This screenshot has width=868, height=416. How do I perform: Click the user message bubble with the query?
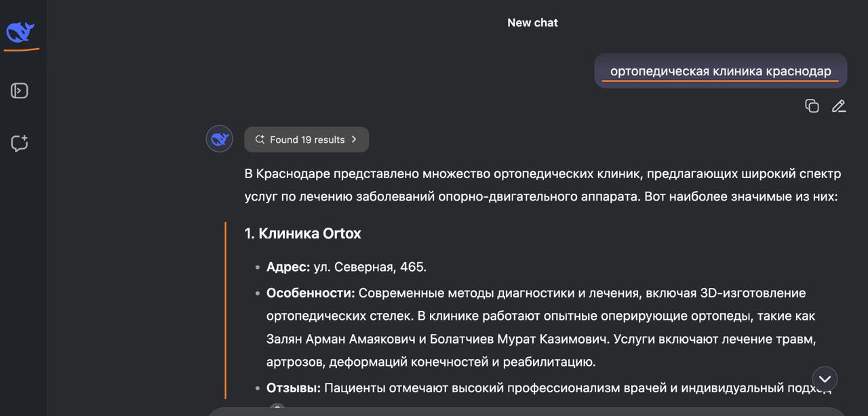[720, 70]
